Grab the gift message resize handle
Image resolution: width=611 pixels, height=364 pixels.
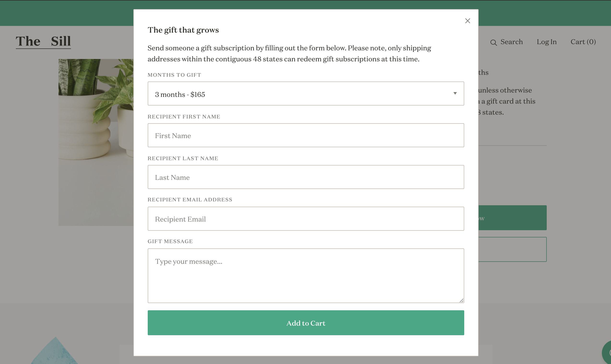point(461,300)
